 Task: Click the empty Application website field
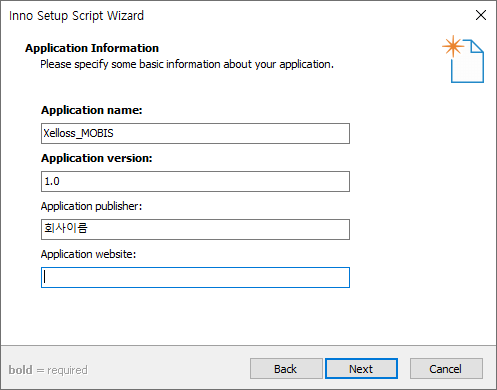195,277
